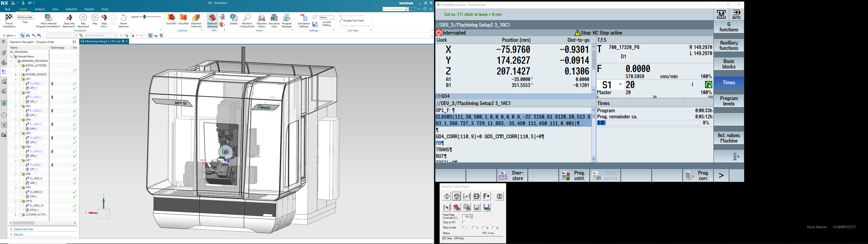Toggle Tool/IPW collision checking
This screenshot has width=868, height=244.
tap(171, 20)
